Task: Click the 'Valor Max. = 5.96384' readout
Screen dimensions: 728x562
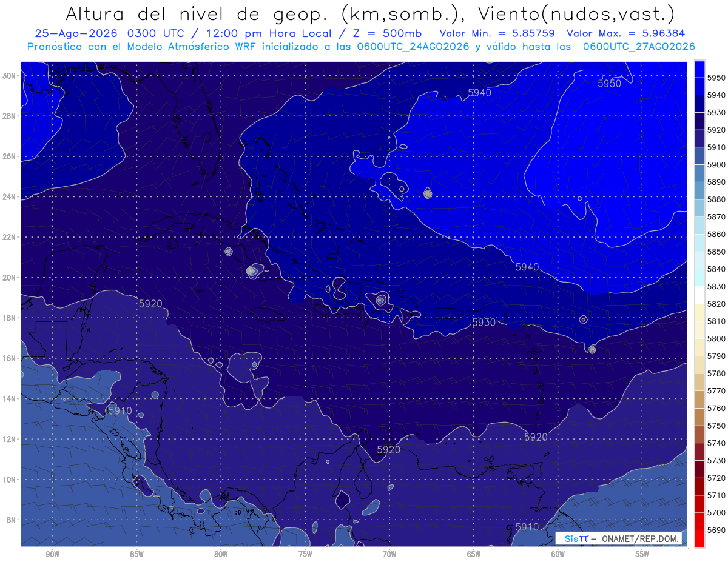Action: [627, 34]
